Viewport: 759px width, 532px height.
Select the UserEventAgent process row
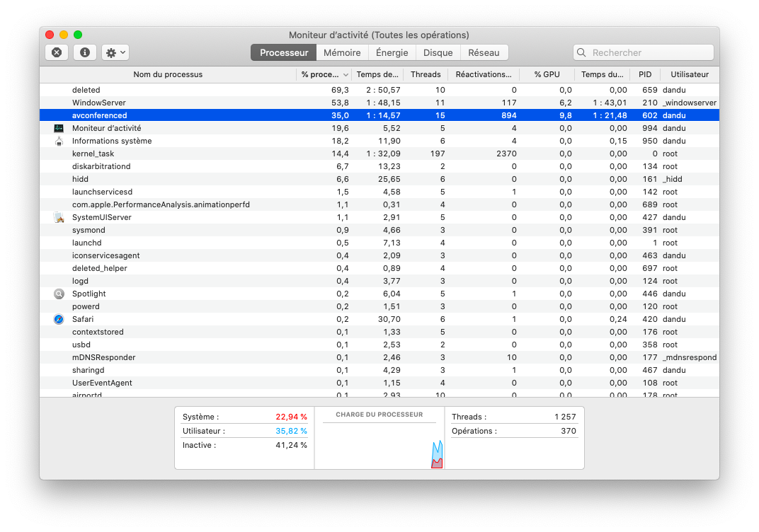(379, 383)
